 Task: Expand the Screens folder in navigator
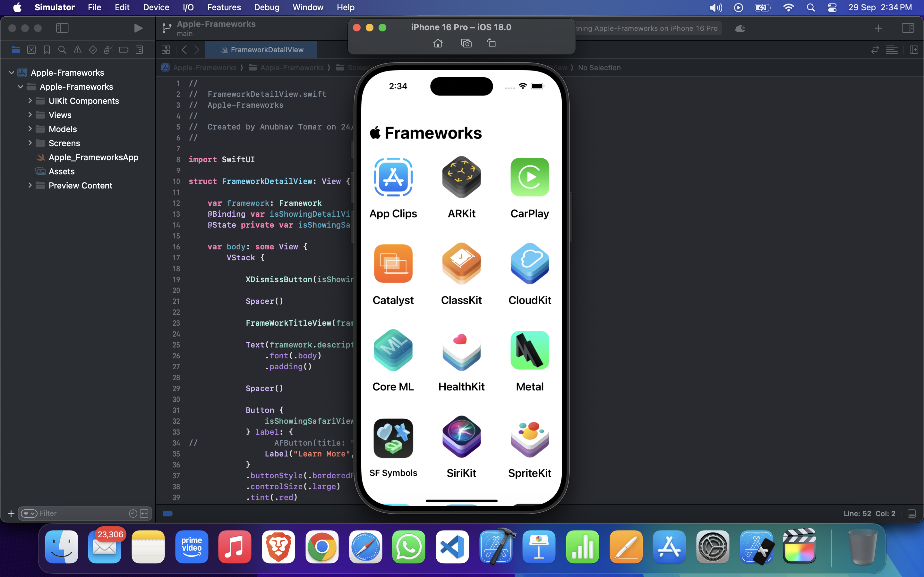30,143
